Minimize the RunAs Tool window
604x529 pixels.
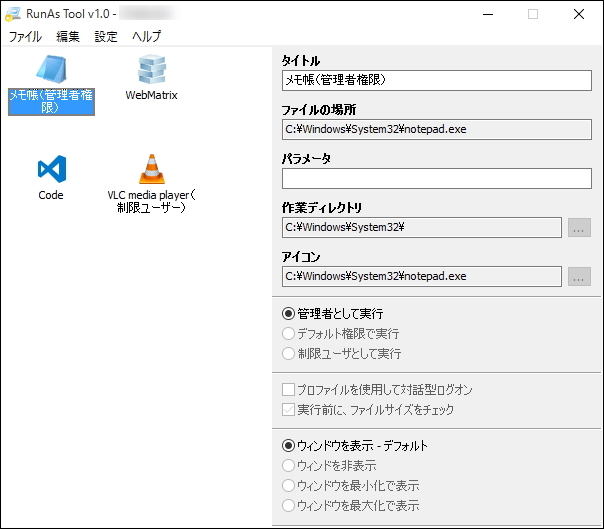click(x=488, y=14)
